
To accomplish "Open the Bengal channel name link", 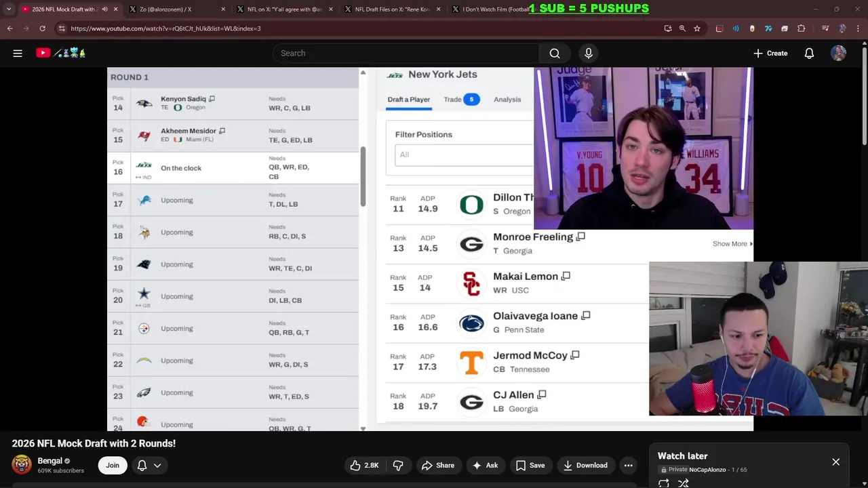I will (50, 461).
